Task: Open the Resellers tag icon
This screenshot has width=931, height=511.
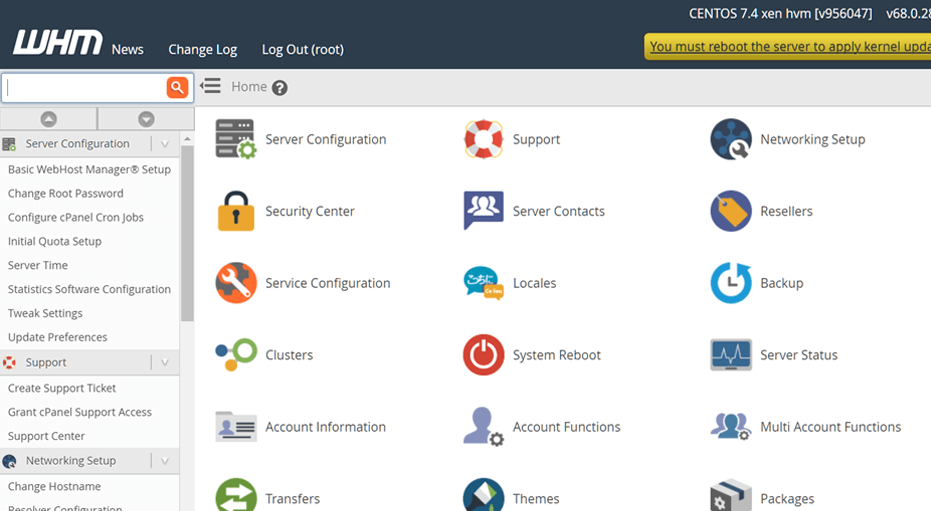Action: tap(731, 211)
